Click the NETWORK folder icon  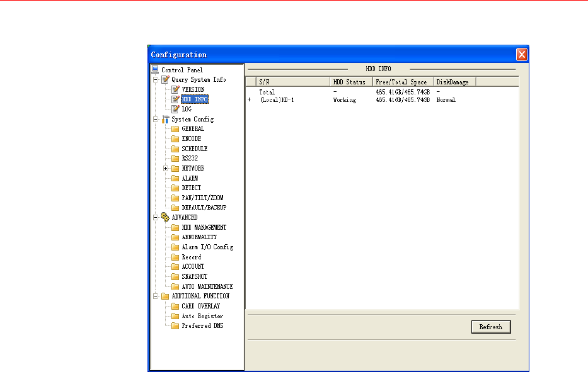click(x=175, y=168)
